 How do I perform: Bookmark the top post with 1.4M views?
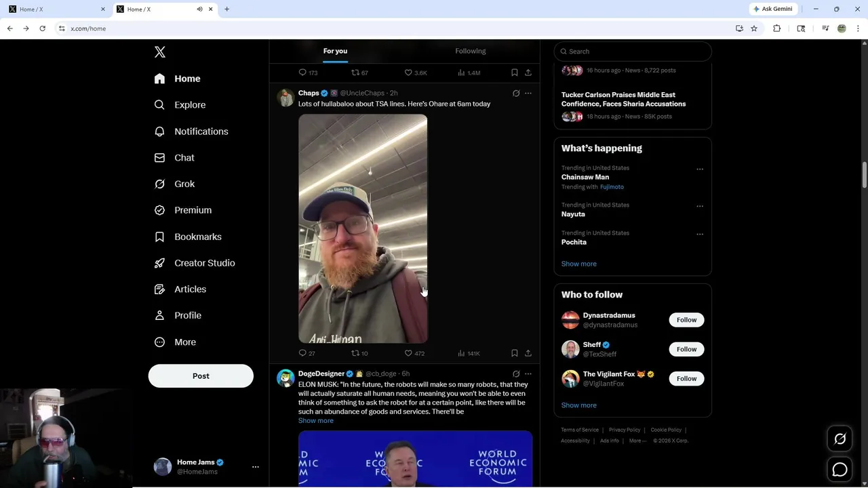515,73
